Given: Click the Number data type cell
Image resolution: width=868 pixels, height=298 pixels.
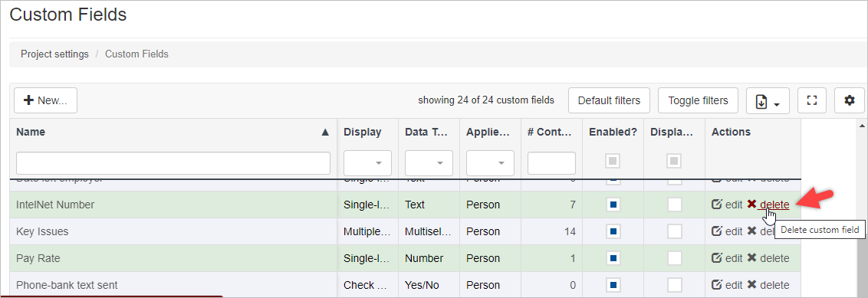Looking at the screenshot, I should coord(429,258).
